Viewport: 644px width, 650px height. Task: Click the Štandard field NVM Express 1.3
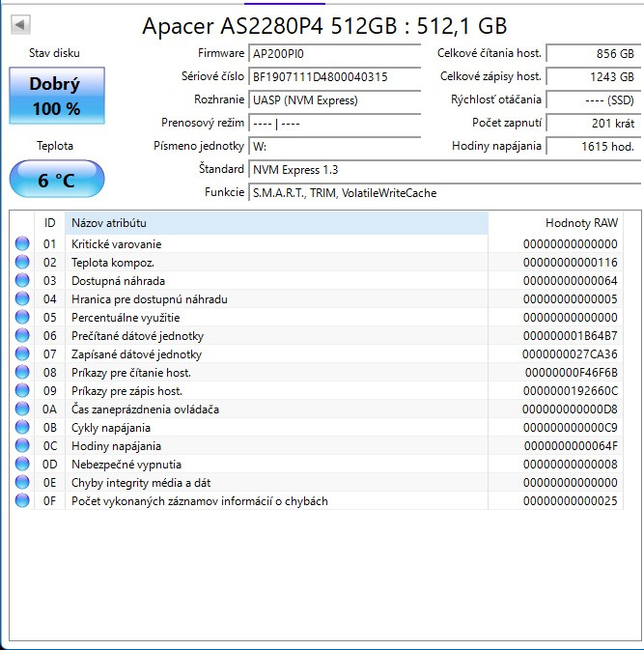(x=445, y=170)
